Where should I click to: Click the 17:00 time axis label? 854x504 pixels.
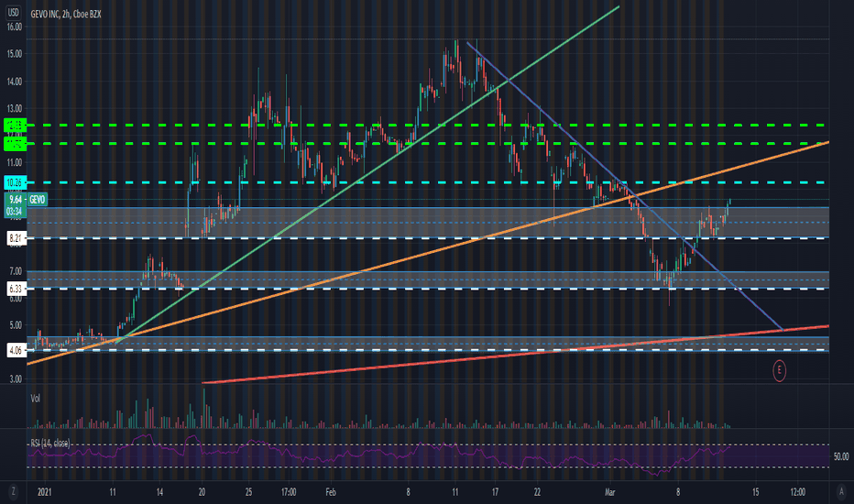click(x=288, y=493)
